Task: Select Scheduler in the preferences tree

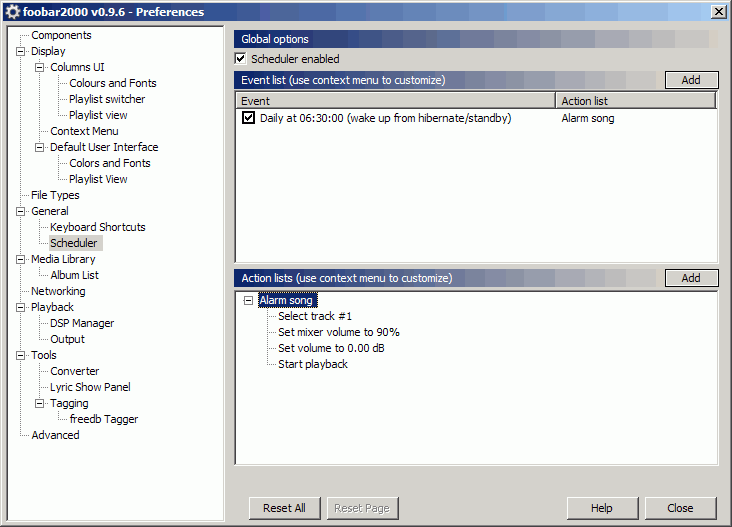Action: 74,243
